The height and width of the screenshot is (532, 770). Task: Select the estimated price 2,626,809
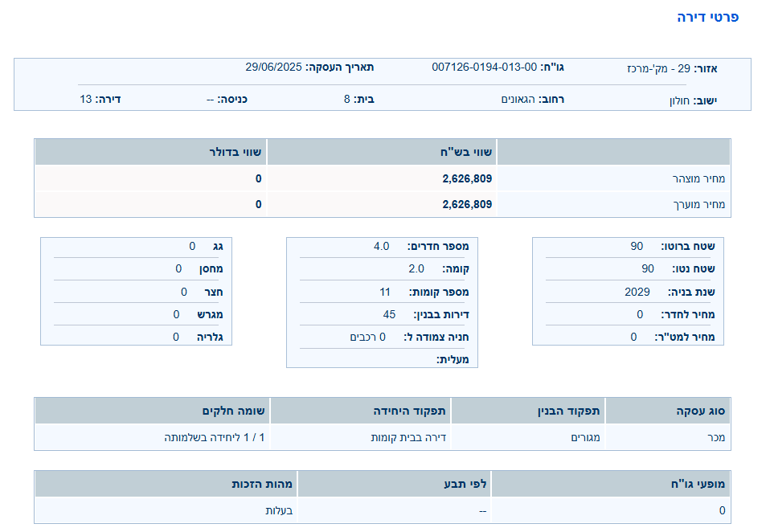pos(467,204)
